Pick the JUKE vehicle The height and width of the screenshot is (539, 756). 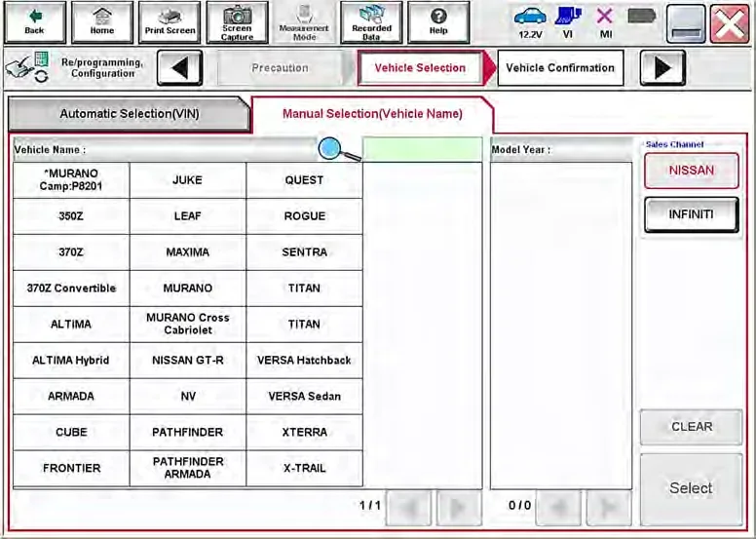point(188,180)
